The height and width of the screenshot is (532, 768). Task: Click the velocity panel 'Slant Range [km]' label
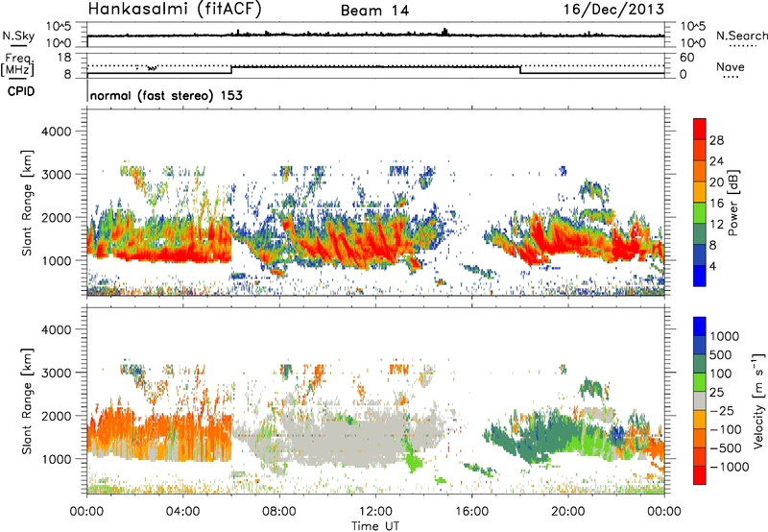(x=27, y=401)
